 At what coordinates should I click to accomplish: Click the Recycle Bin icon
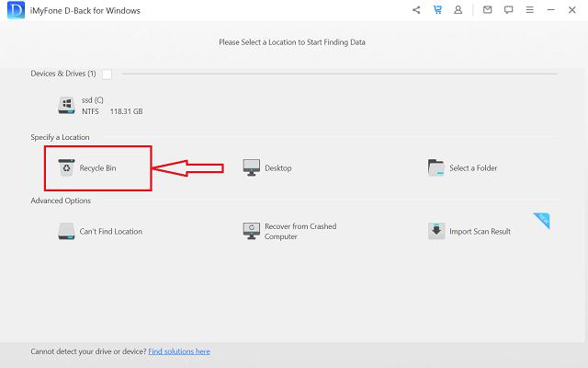click(x=66, y=167)
